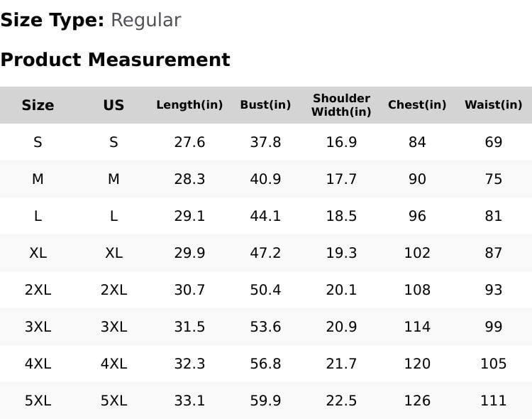Screen dimensions: 532x419
Task: Click the Size Type label
Action: pos(52,21)
